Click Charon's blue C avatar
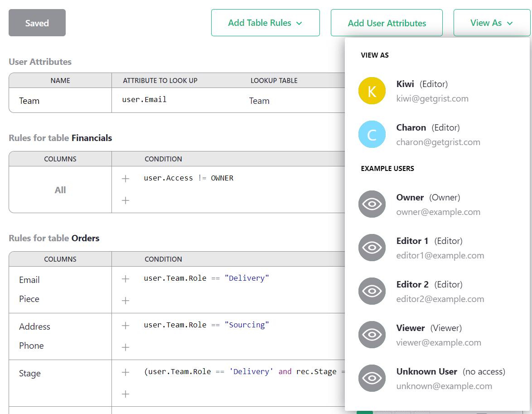The height and width of the screenshot is (414, 532). tap(372, 135)
